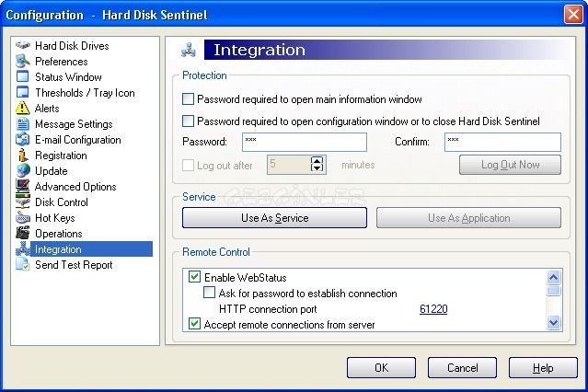Open Hot Keys settings
Image resolution: width=588 pixels, height=392 pixels.
(55, 218)
